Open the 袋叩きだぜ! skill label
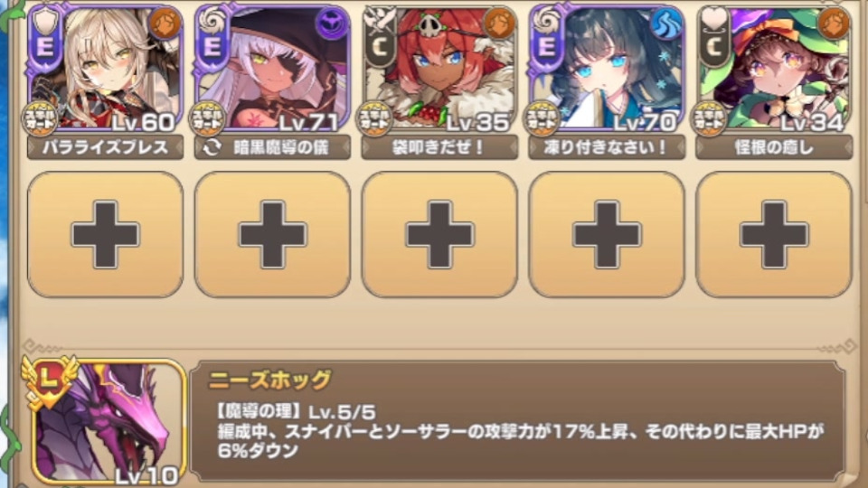868x488 pixels. point(439,147)
